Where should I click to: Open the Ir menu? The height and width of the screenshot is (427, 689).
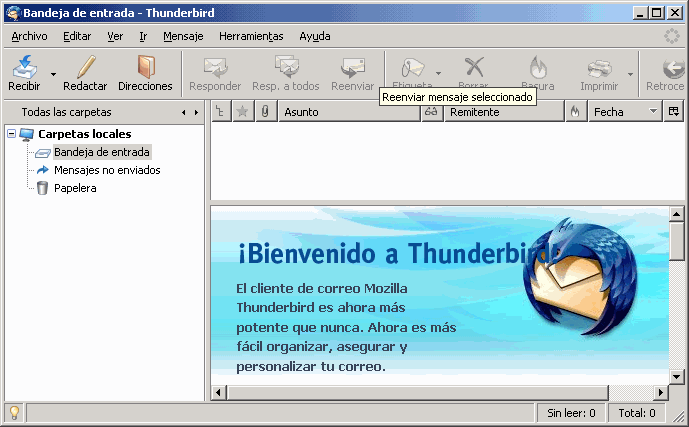[x=143, y=36]
